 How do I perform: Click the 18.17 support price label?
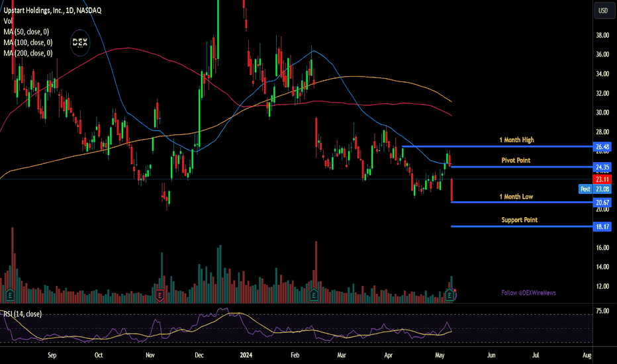pyautogui.click(x=602, y=226)
